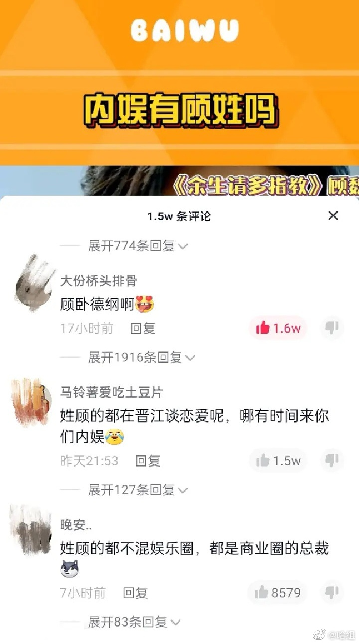Expand 83 replies
The height and width of the screenshot is (644, 359).
coord(134,622)
